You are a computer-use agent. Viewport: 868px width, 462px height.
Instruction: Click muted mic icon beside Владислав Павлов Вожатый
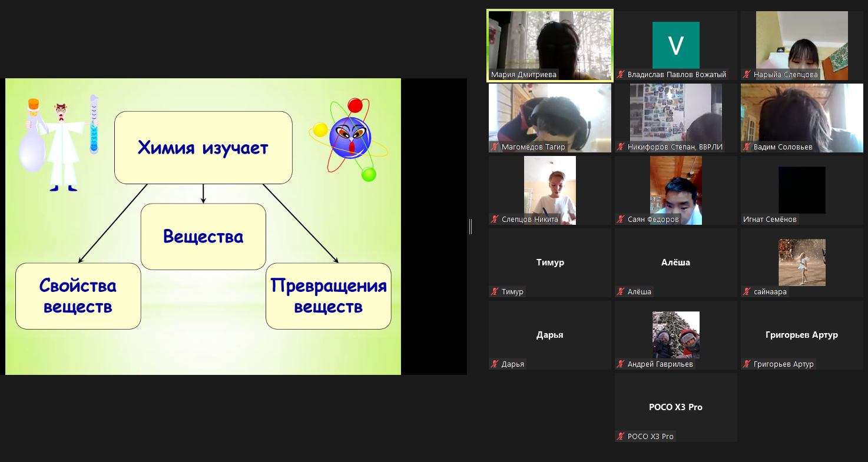click(621, 75)
